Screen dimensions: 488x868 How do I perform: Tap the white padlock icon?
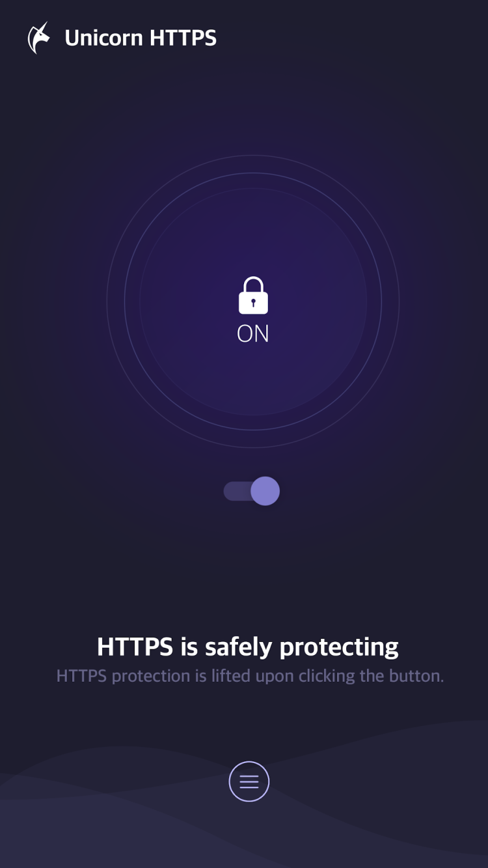click(253, 295)
